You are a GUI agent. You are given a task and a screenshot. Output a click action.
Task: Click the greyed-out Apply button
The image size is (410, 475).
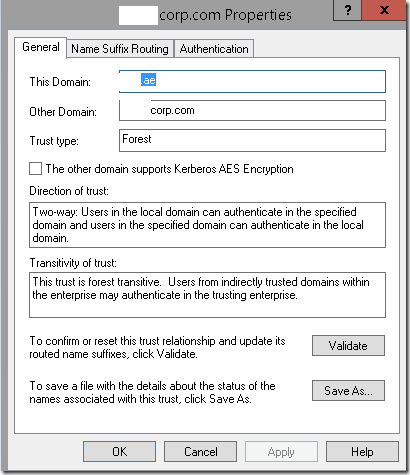pyautogui.click(x=281, y=452)
